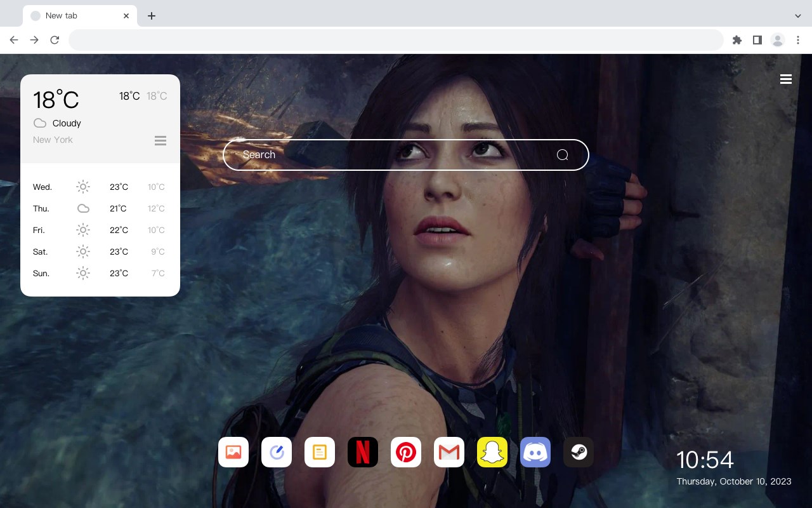The height and width of the screenshot is (508, 812).
Task: Open Chrome's three-dot menu
Action: [798, 40]
